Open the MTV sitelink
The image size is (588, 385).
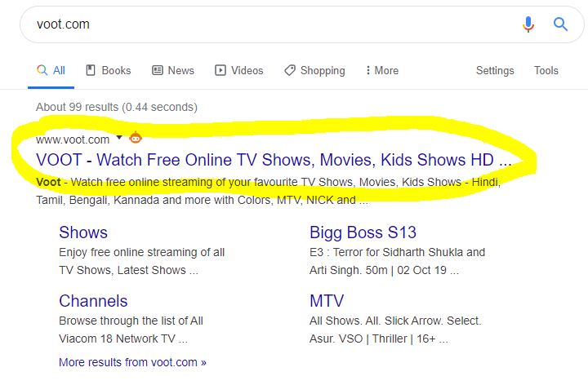click(327, 301)
